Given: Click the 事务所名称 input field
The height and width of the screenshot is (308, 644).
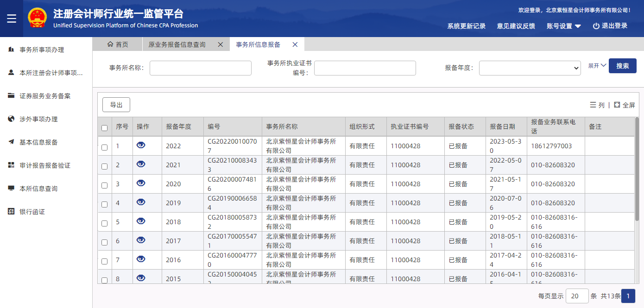Looking at the screenshot, I should click(x=200, y=68).
